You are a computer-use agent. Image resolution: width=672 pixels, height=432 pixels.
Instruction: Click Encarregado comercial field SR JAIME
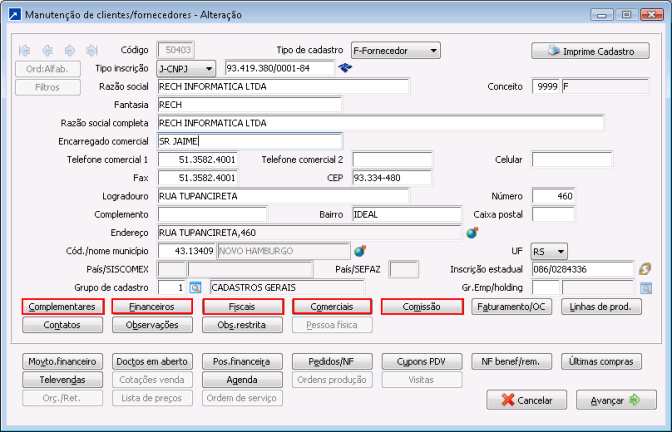pyautogui.click(x=250, y=141)
